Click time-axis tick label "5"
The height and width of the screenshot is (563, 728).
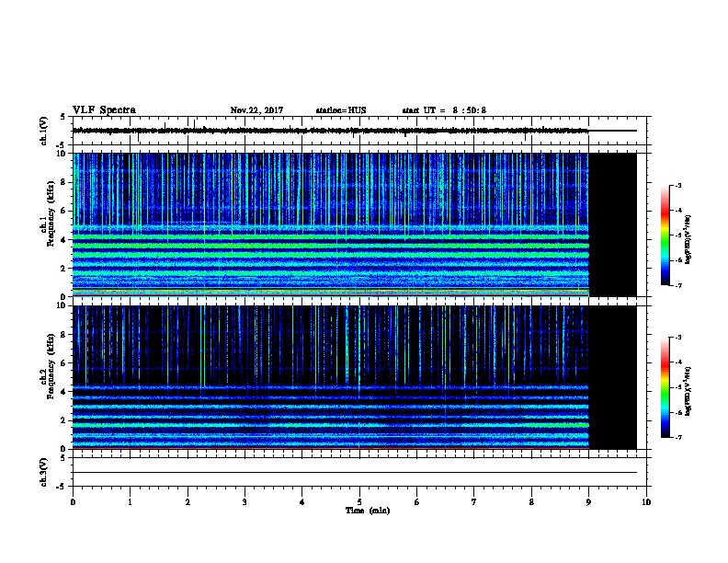click(359, 501)
